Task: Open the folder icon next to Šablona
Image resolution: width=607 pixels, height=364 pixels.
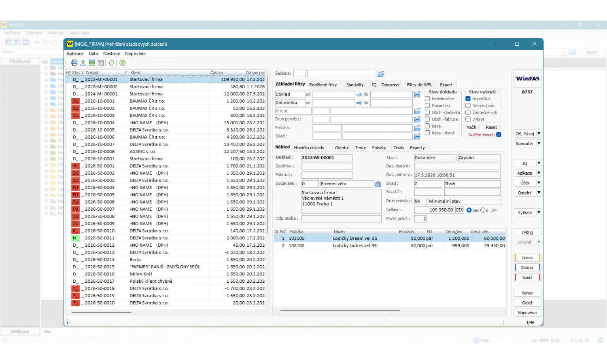Action: (x=381, y=74)
